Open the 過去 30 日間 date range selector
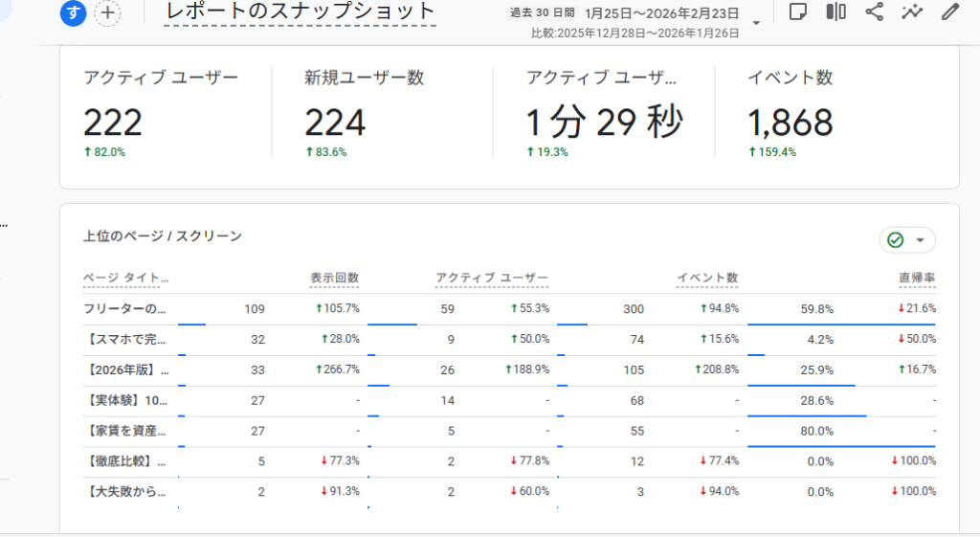The width and height of the screenshot is (980, 537). point(543,13)
